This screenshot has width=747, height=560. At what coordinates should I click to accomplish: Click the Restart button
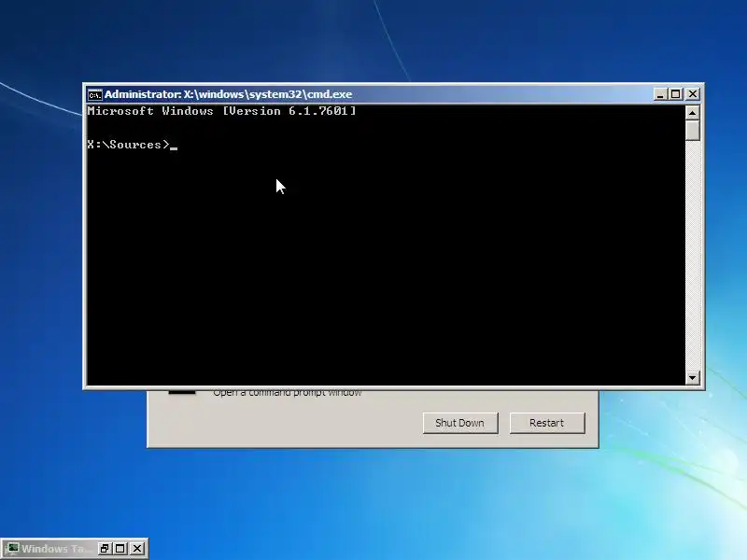coord(546,423)
